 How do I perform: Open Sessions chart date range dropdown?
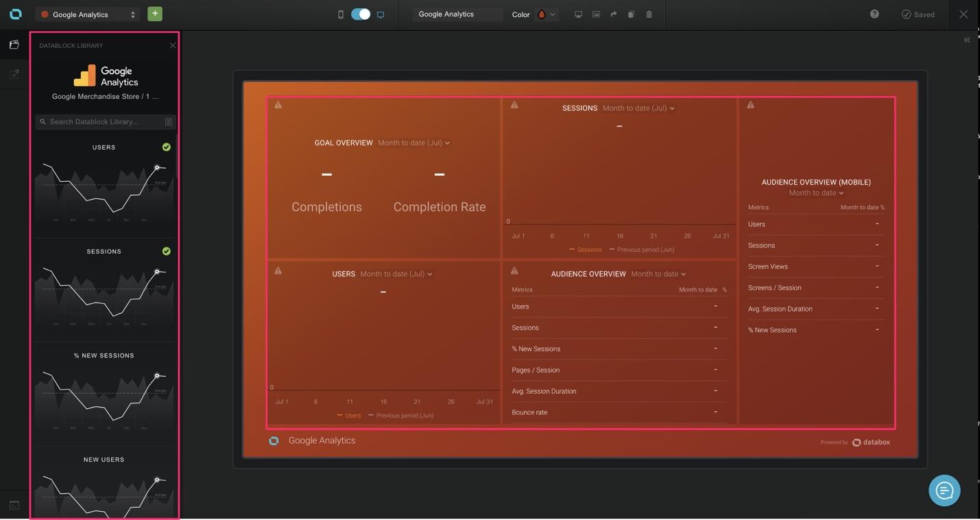pos(638,108)
